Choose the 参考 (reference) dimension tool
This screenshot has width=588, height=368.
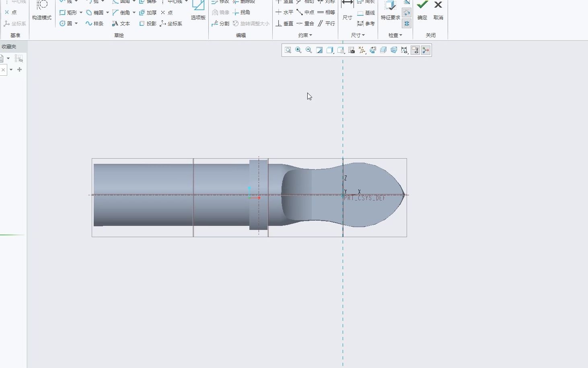[x=366, y=23]
